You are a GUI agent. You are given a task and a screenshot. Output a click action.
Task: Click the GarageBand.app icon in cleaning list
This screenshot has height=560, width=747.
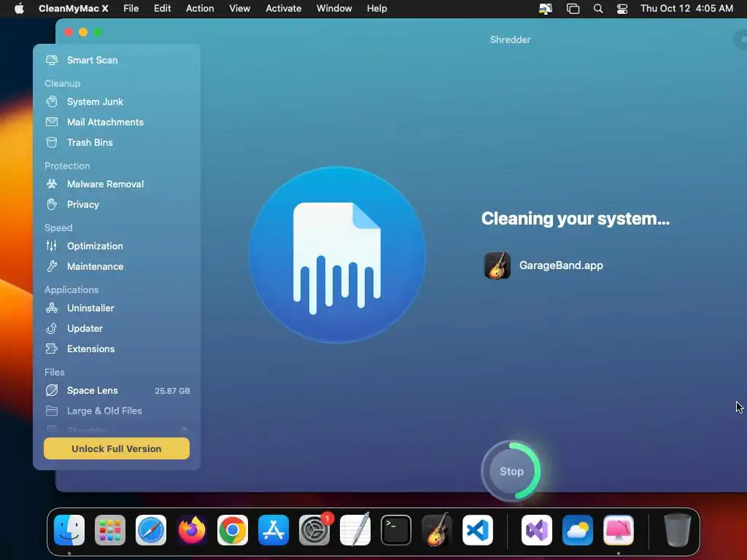tap(498, 265)
